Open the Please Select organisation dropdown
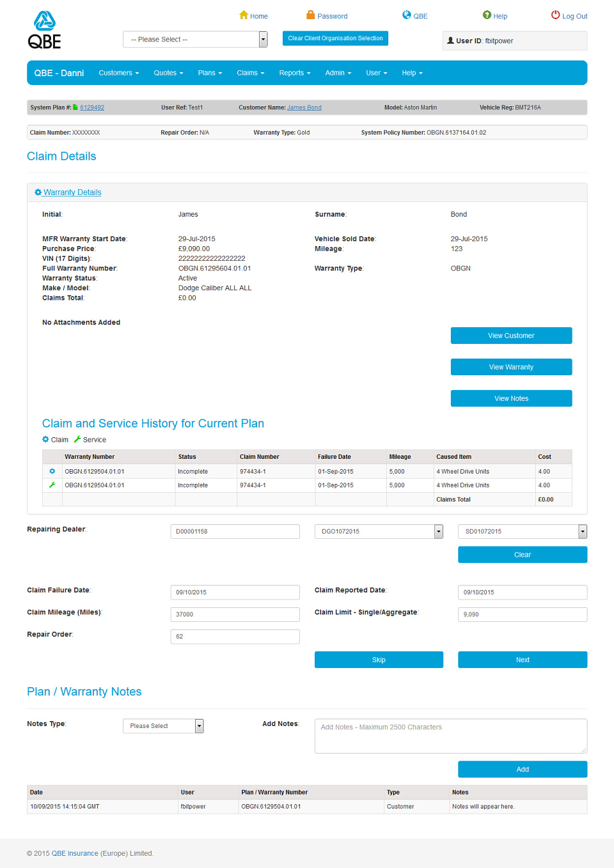 click(x=195, y=40)
